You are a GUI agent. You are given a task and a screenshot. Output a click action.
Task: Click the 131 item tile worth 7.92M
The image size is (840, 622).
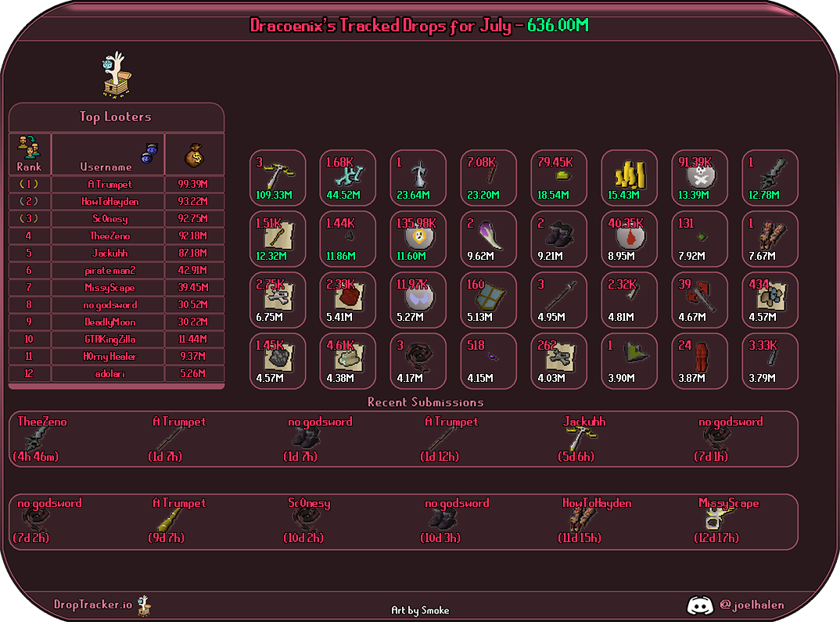(700, 239)
